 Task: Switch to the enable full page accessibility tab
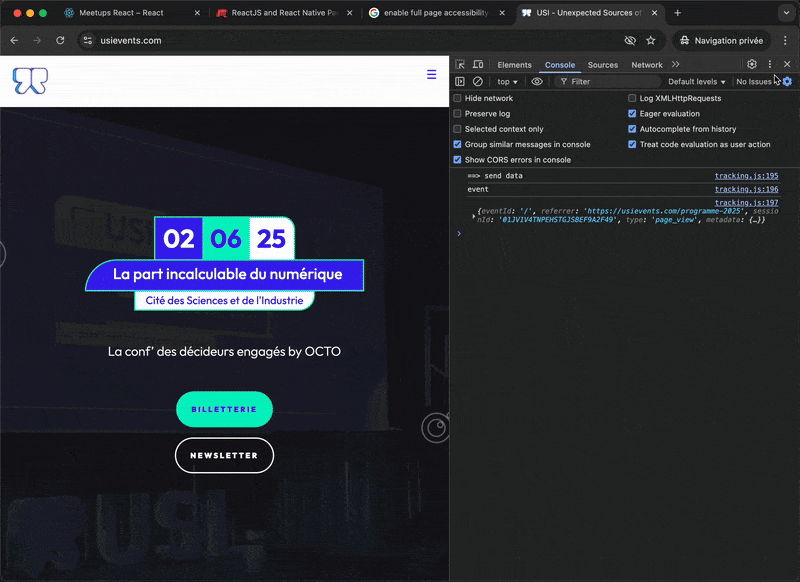(436, 13)
